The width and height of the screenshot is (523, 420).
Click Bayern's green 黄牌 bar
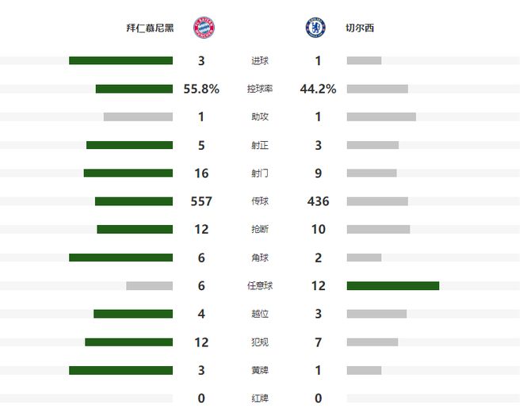(120, 370)
